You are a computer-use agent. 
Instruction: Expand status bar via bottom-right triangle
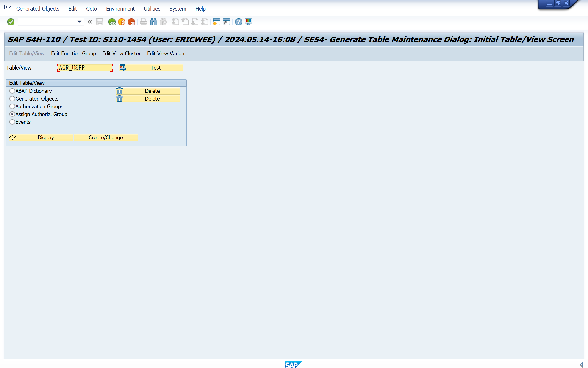[581, 364]
